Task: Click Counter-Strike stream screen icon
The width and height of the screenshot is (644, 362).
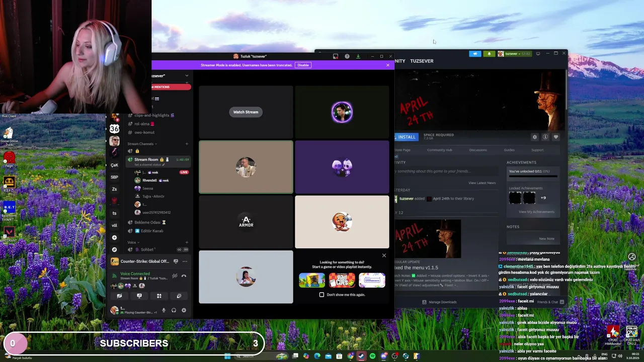Action: pyautogui.click(x=176, y=261)
